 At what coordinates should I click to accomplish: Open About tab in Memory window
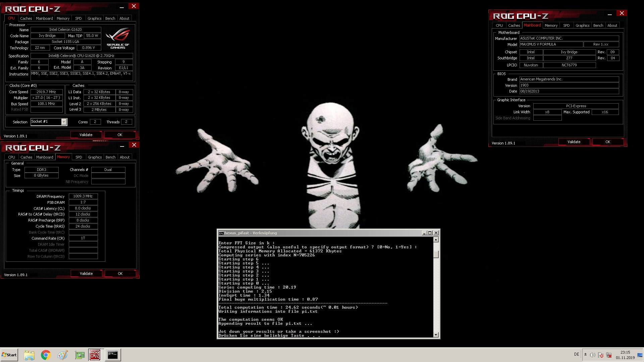click(x=124, y=157)
